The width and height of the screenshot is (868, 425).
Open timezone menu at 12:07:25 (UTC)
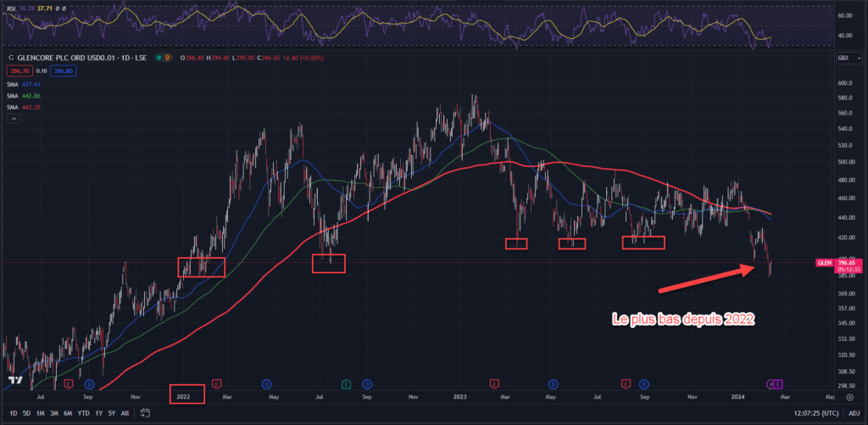pos(815,413)
